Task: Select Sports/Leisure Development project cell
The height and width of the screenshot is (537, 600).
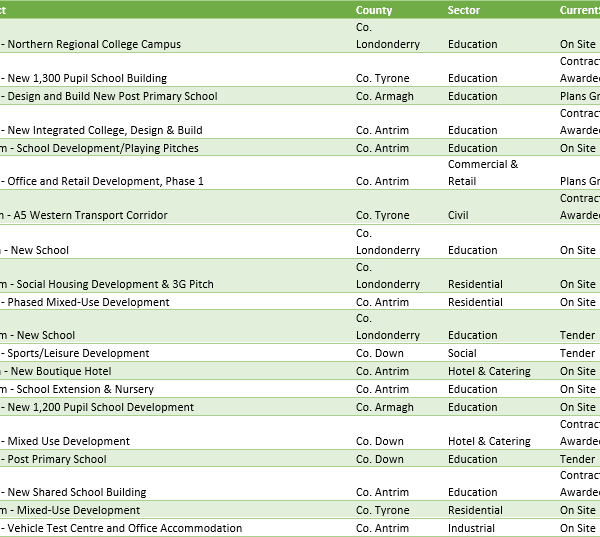Action: pyautogui.click(x=78, y=353)
